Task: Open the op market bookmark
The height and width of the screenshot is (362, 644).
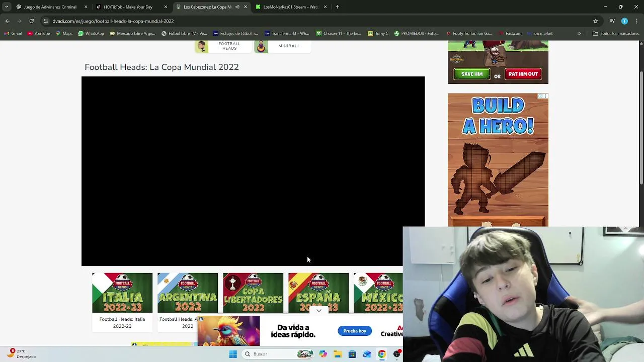Action: [540, 34]
